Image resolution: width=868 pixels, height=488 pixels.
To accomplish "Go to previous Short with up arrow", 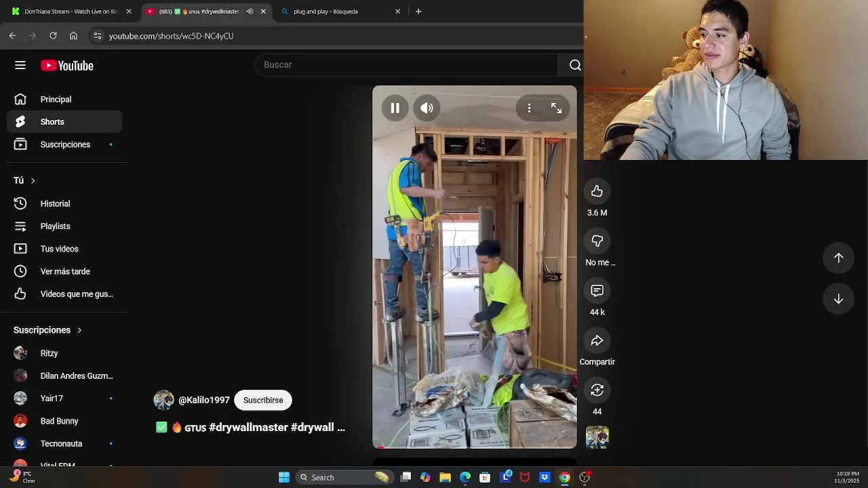I will [x=838, y=258].
